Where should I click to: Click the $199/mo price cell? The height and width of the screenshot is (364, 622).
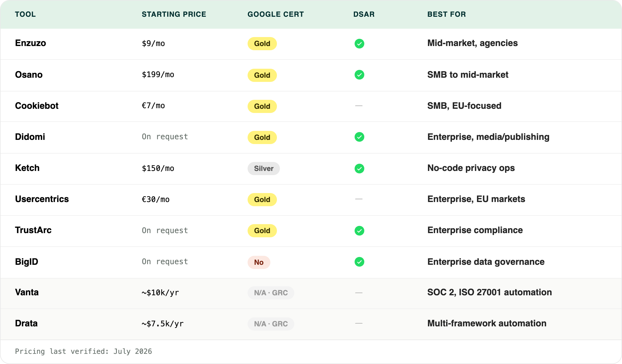point(158,75)
